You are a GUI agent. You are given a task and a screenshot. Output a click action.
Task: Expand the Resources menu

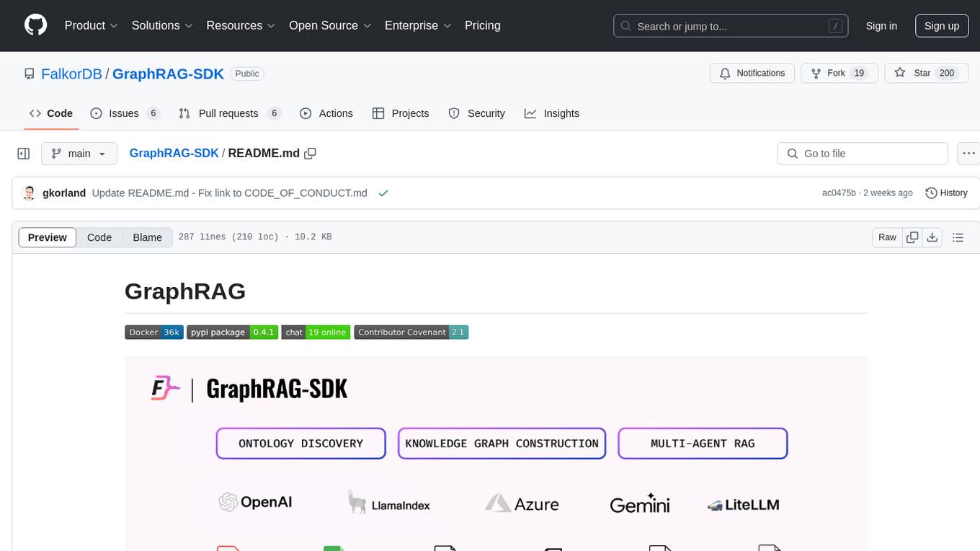coord(241,25)
